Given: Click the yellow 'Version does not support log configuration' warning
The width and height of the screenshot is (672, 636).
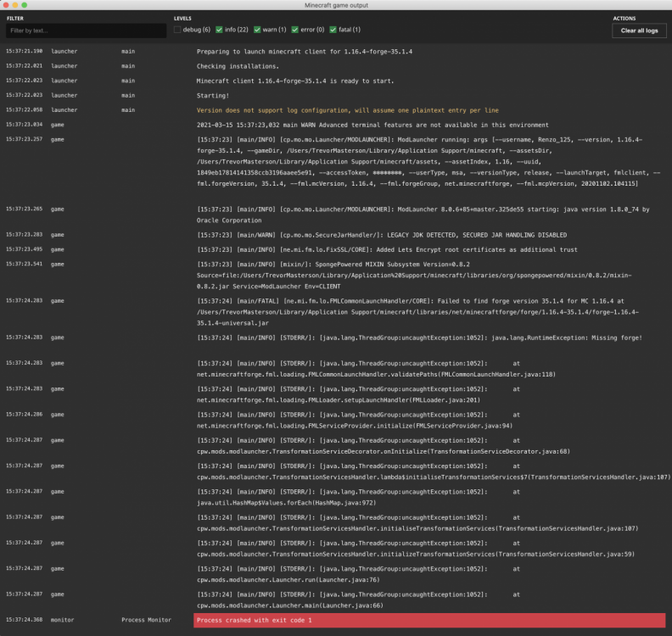Looking at the screenshot, I should (x=348, y=110).
